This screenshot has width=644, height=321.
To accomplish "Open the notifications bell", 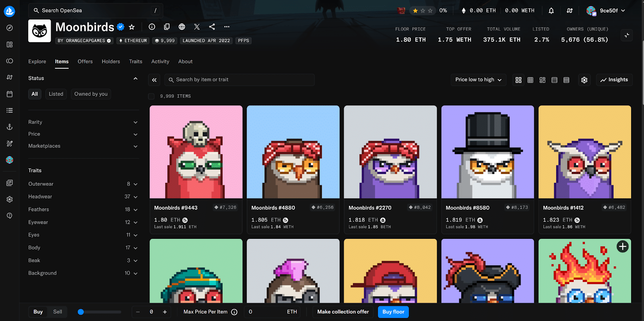I will pyautogui.click(x=551, y=10).
